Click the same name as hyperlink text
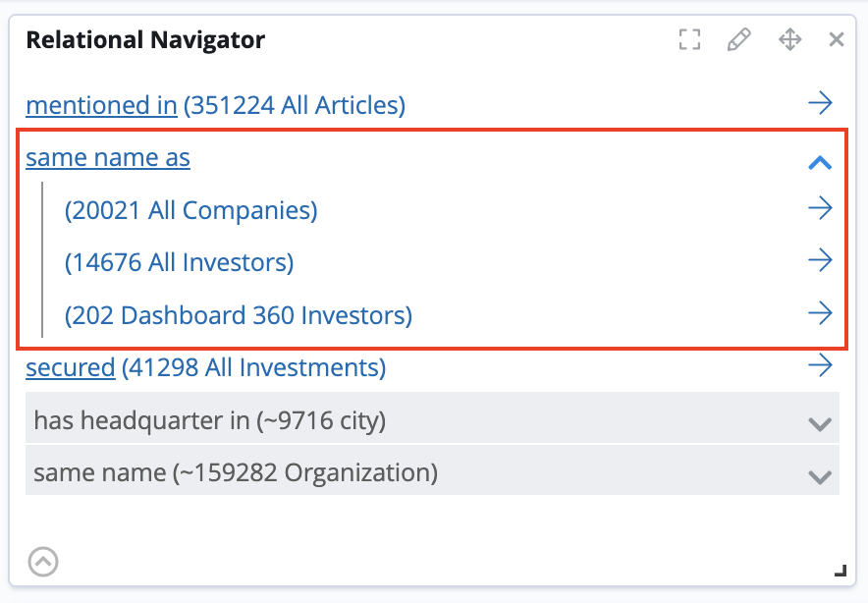 tap(107, 157)
